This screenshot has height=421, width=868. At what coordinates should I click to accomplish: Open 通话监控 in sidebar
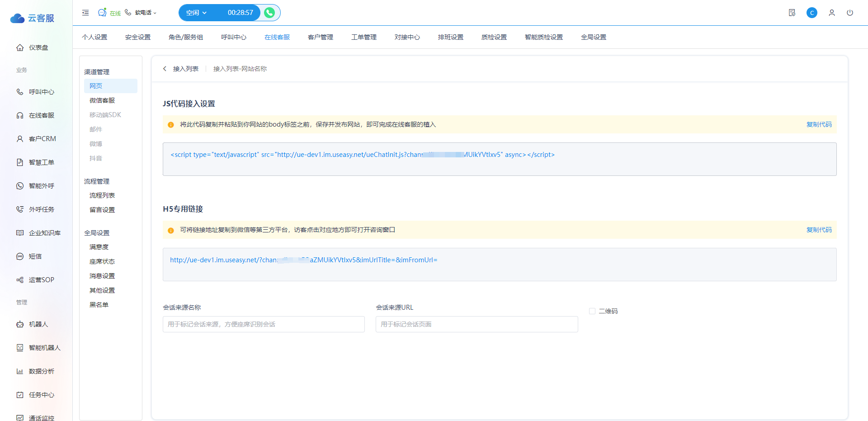(x=36, y=417)
